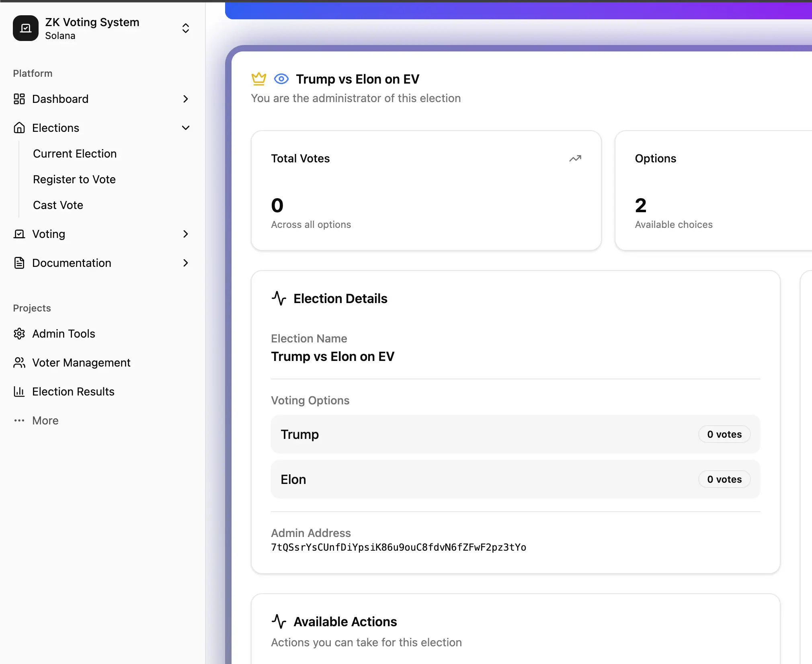Click the ZK Voting System logo icon
Viewport: 812px width, 664px height.
pyautogui.click(x=26, y=28)
